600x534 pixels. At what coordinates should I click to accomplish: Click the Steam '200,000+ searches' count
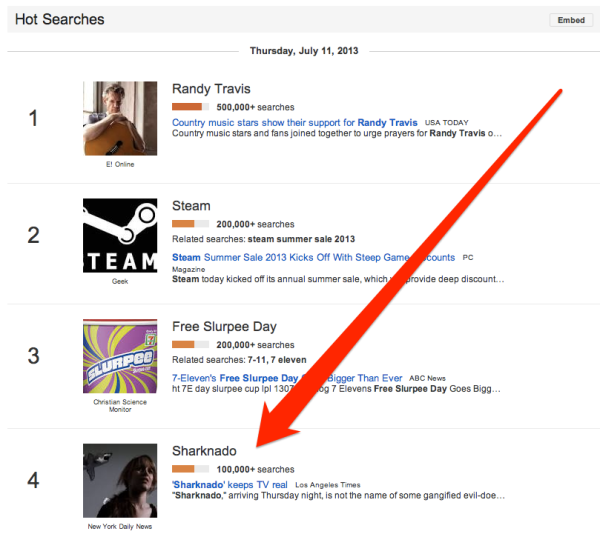click(x=255, y=224)
